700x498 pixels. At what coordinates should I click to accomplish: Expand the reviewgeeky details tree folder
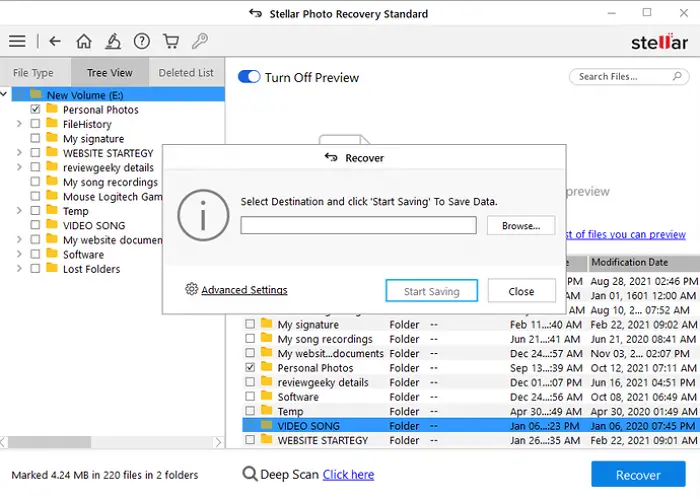[19, 167]
